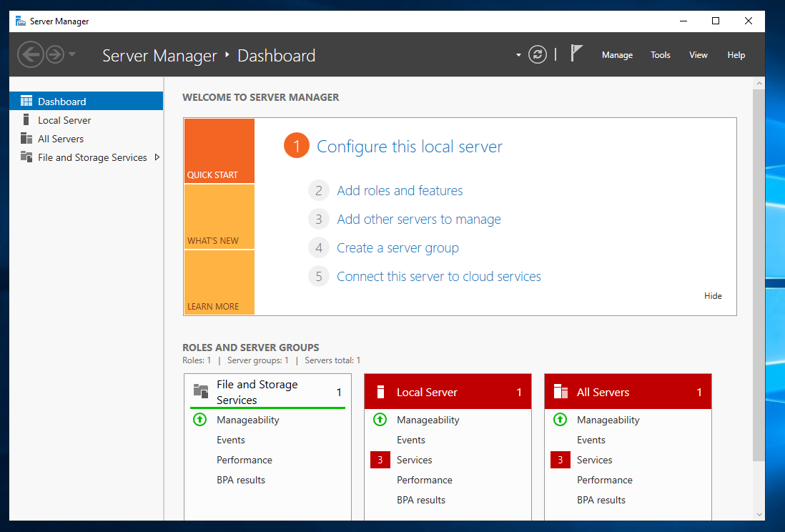Click the red Services alert badge under All Servers
The image size is (785, 532).
point(560,460)
